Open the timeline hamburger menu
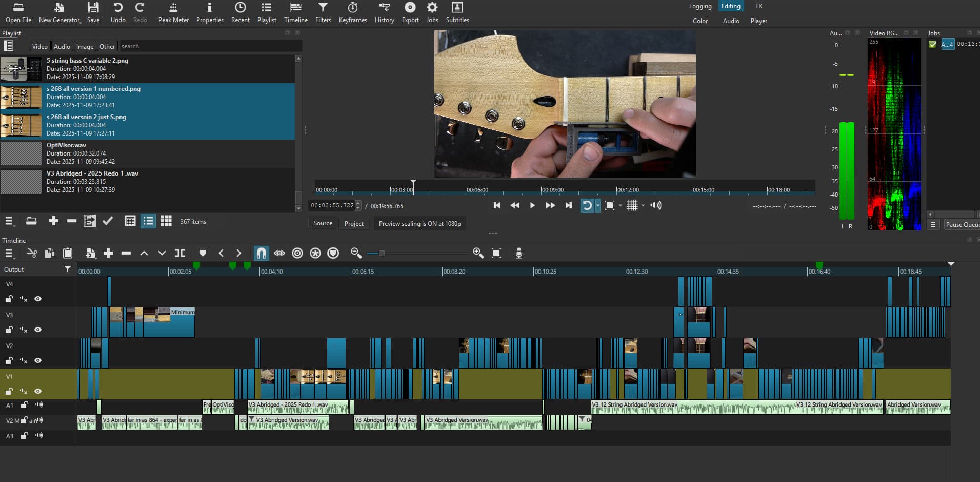The width and height of the screenshot is (980, 482). pyautogui.click(x=9, y=253)
